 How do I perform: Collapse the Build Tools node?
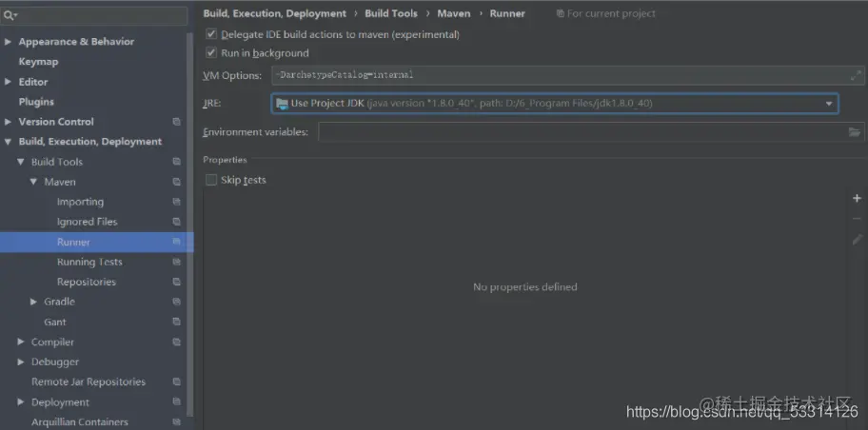[21, 162]
